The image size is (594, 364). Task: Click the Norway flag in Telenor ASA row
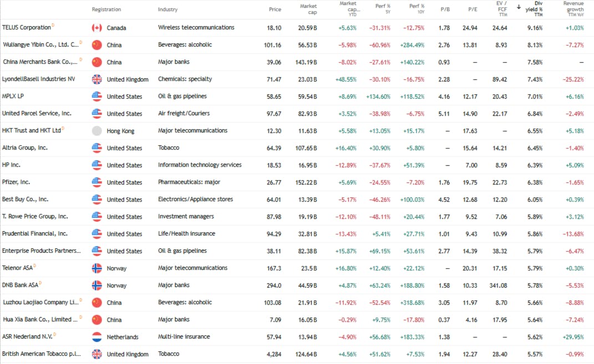(x=97, y=268)
